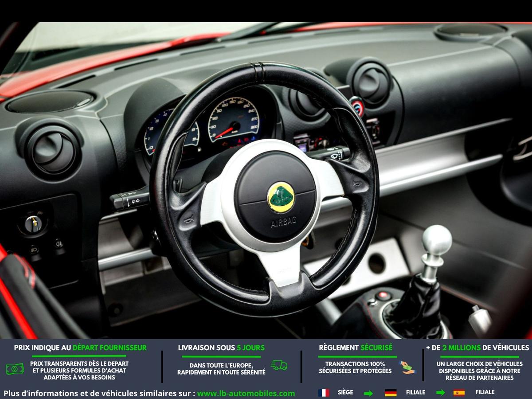Click the Spanish flag icon
This screenshot has width=532, height=399.
coord(459,393)
